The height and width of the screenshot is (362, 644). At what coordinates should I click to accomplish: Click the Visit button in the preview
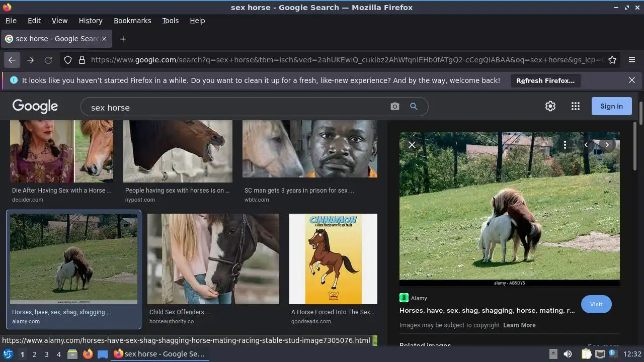(596, 304)
